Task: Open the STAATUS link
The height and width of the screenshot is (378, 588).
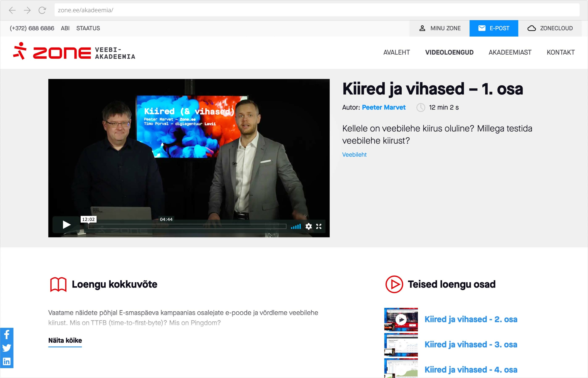Action: click(x=88, y=28)
